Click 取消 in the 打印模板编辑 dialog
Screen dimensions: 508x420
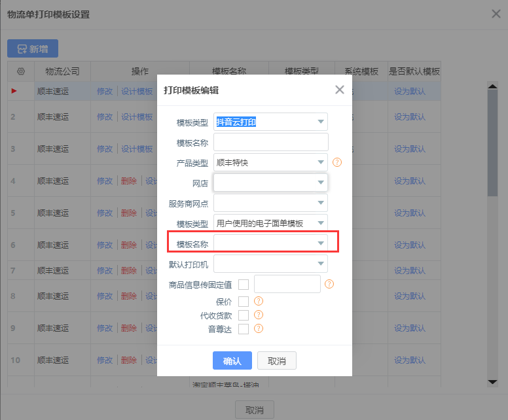(x=277, y=360)
